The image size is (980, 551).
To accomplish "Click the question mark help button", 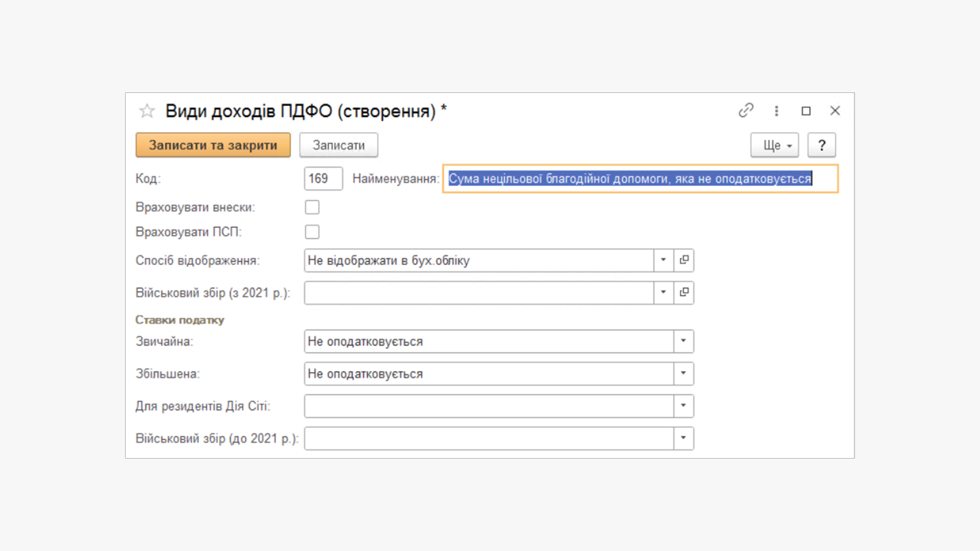I will 821,145.
